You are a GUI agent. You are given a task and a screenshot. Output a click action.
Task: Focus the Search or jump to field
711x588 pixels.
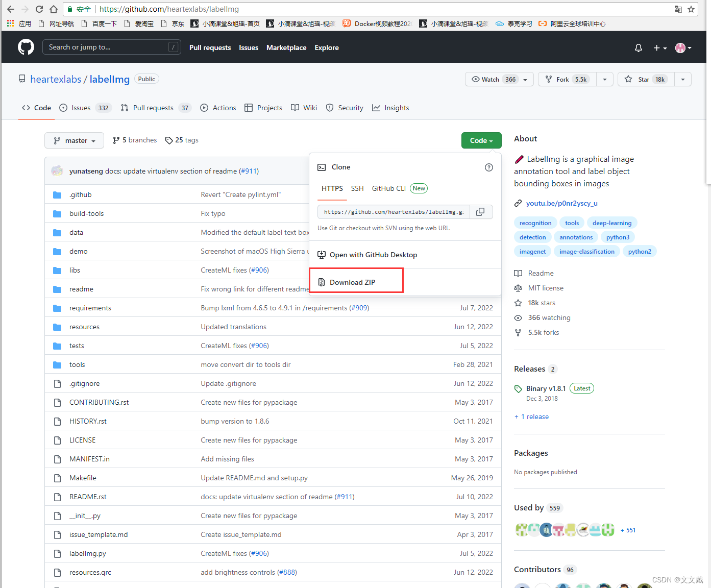pyautogui.click(x=112, y=47)
